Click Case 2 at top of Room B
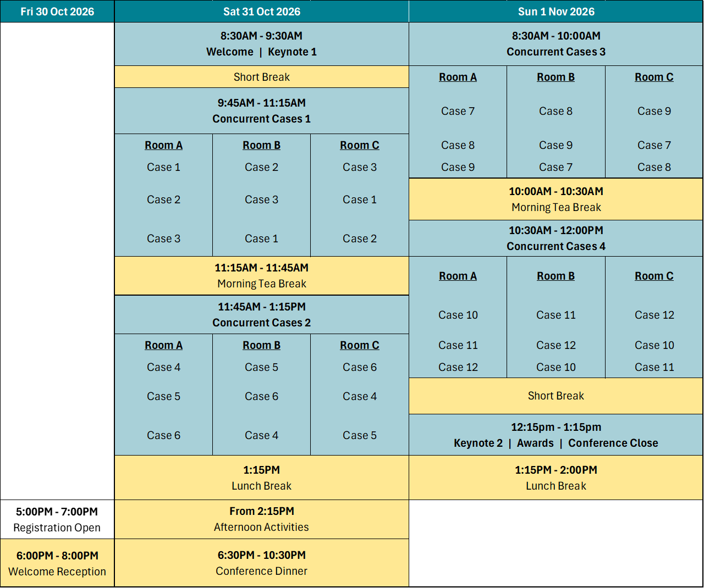 point(262,167)
